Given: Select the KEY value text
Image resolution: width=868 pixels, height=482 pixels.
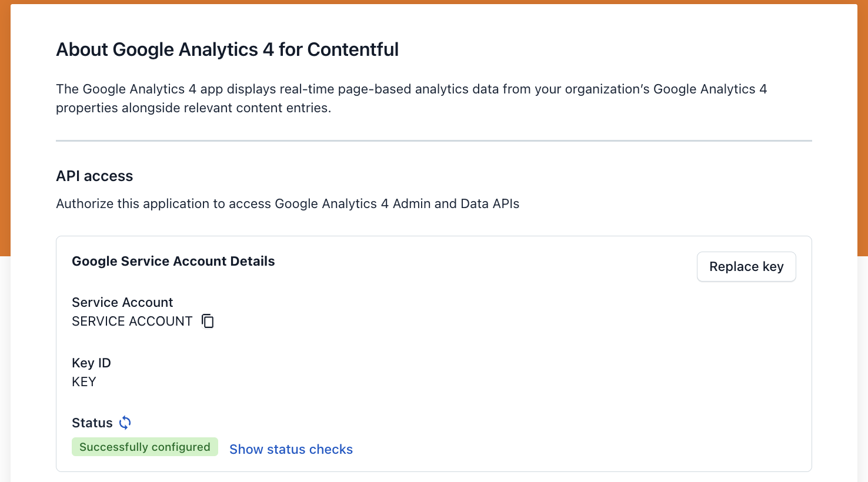Looking at the screenshot, I should [x=84, y=382].
